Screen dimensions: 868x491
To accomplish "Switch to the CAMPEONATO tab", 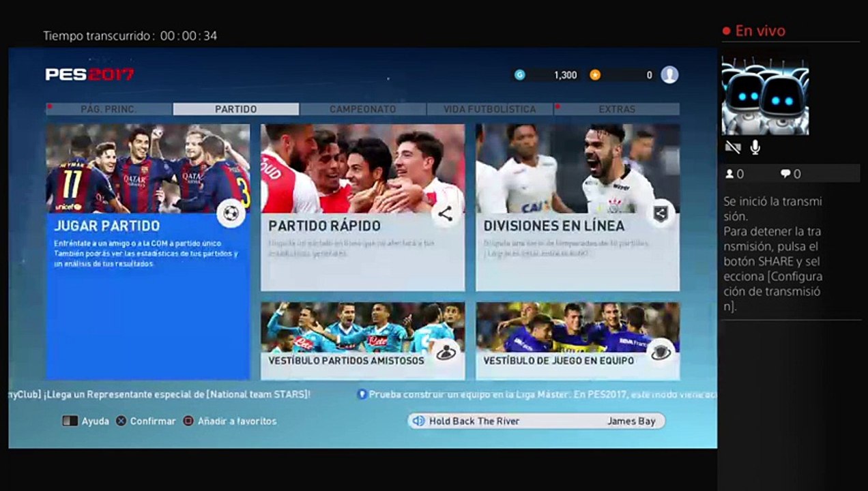I will point(363,109).
